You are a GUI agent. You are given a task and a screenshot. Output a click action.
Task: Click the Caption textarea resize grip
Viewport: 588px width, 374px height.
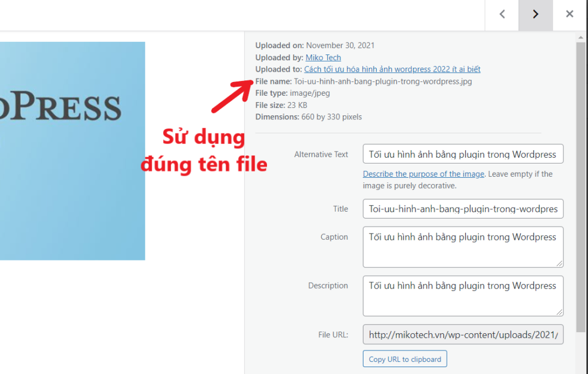pos(560,264)
